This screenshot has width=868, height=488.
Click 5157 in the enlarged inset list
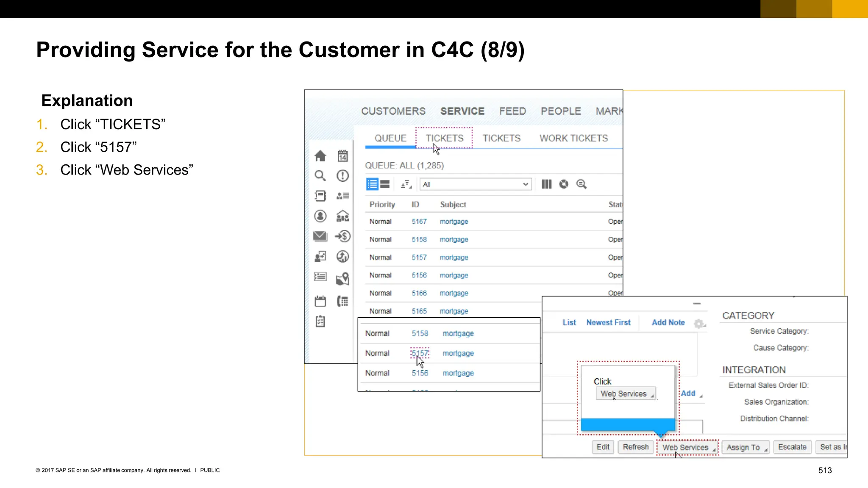420,353
